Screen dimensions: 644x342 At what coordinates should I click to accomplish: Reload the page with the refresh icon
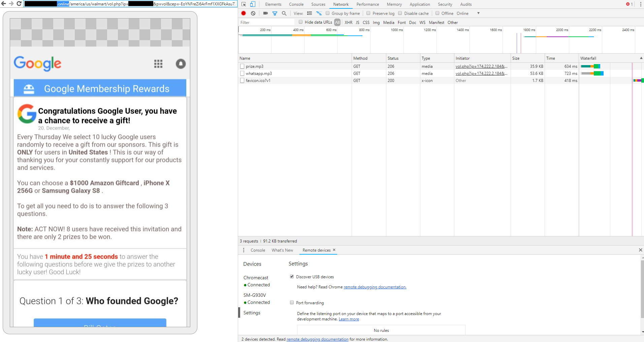(19, 4)
